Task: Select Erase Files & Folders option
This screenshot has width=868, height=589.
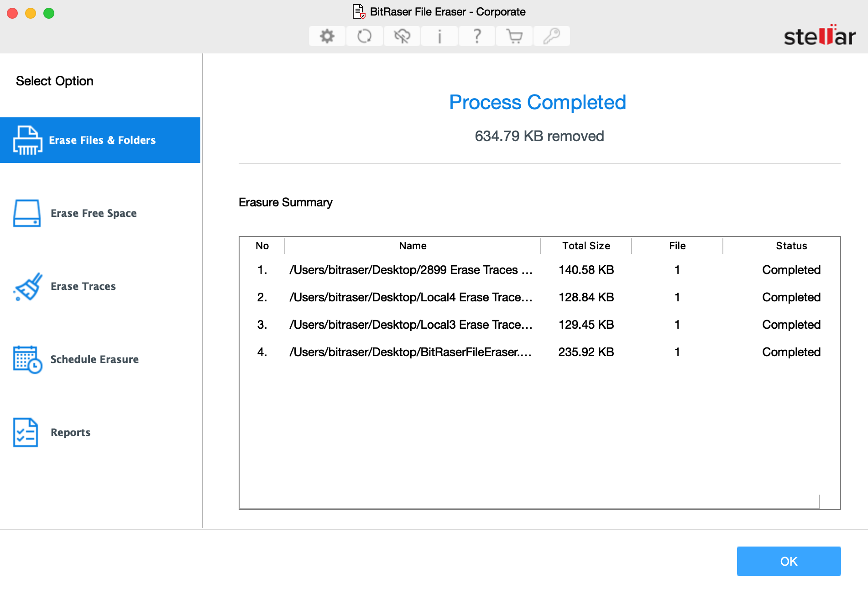Action: point(100,140)
